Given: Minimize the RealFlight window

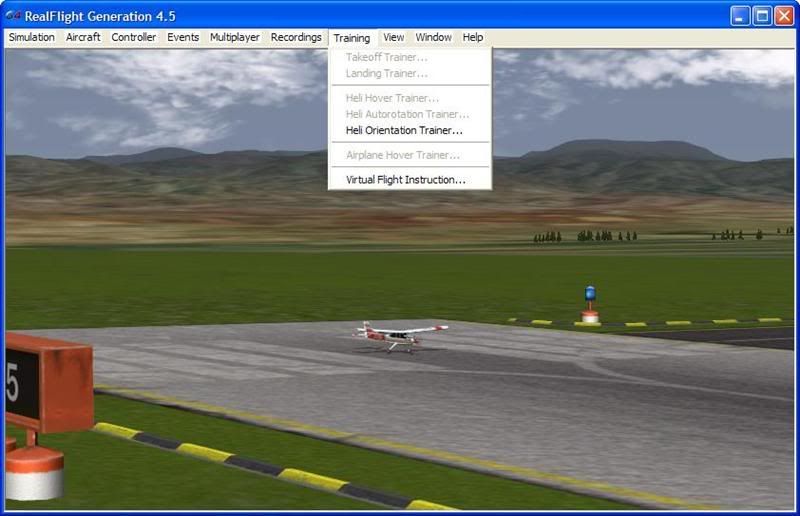Looking at the screenshot, I should 739,16.
